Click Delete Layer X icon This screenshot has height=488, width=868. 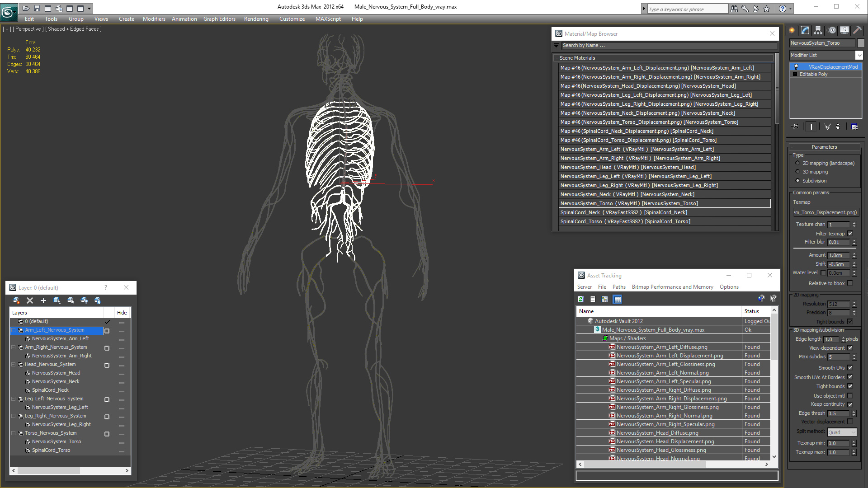[30, 300]
